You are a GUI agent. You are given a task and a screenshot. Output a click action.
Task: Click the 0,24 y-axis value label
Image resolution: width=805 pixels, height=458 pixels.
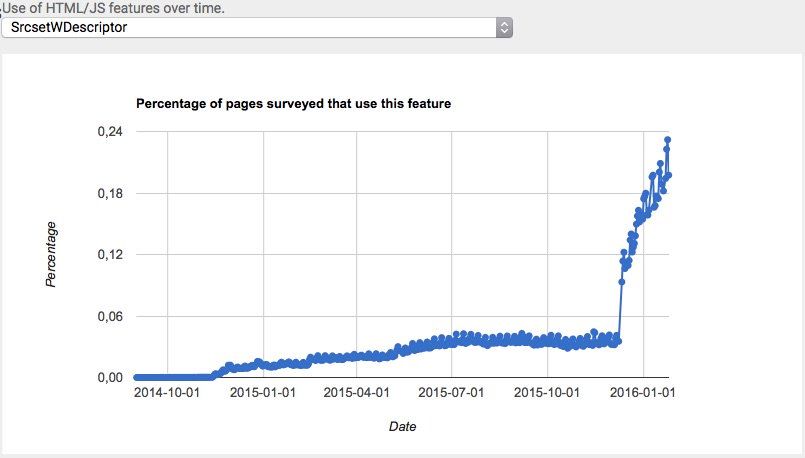coord(110,131)
